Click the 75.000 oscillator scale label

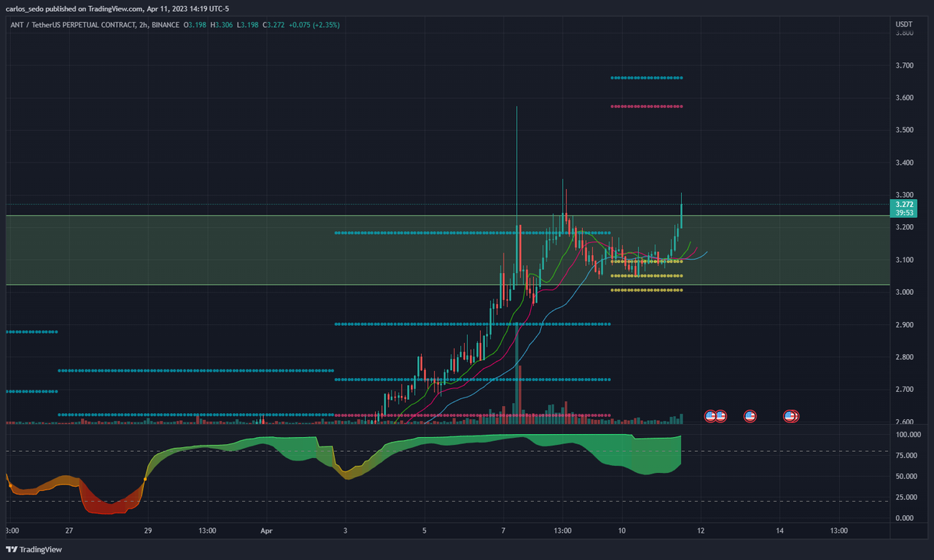pos(905,456)
